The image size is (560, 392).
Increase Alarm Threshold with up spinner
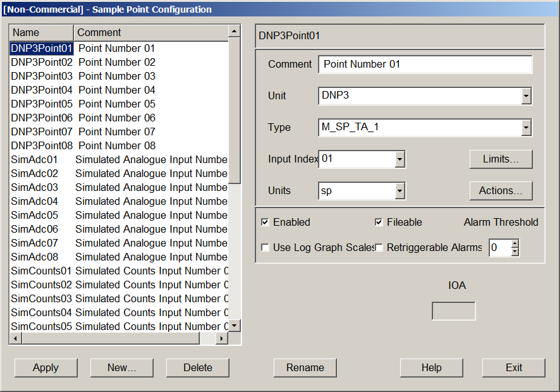(514, 243)
